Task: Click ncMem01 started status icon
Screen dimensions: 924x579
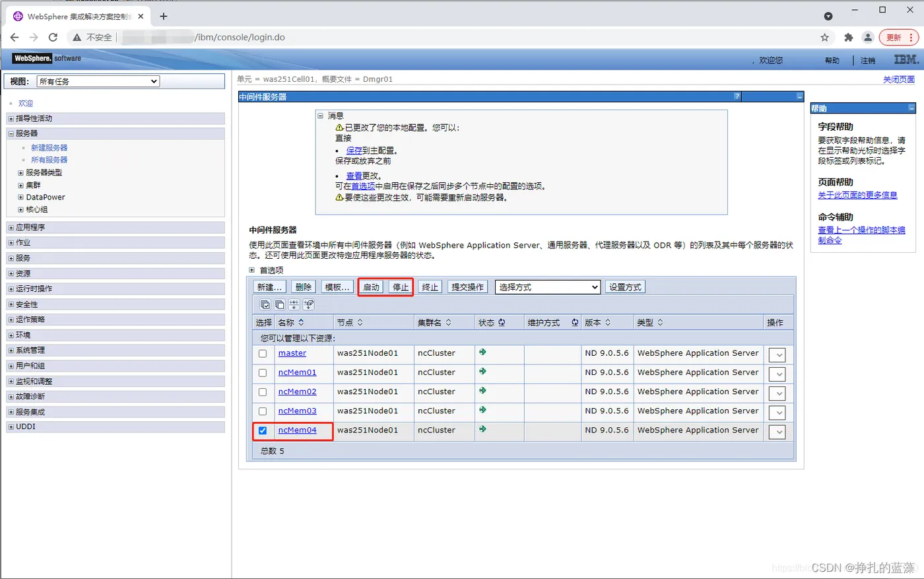Action: pyautogui.click(x=482, y=372)
